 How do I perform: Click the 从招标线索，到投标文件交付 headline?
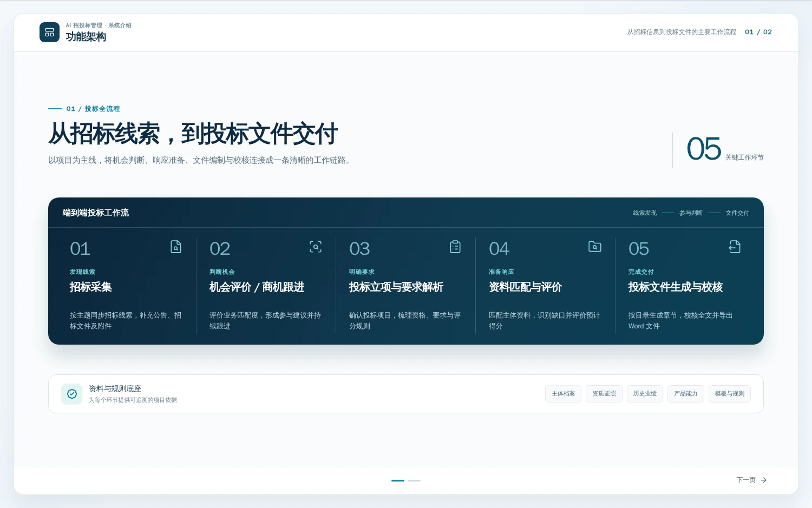point(193,134)
